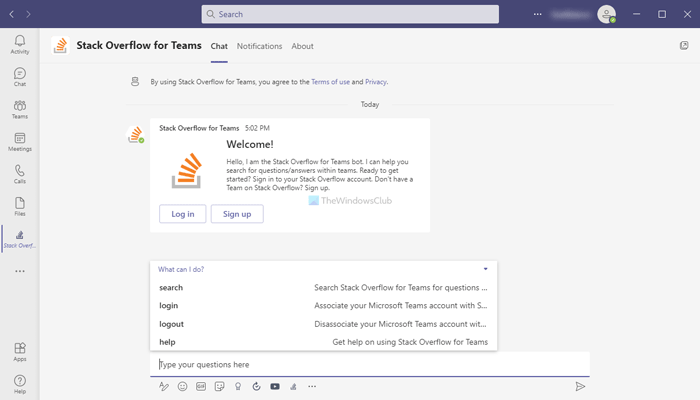Choose the search command

(323, 288)
